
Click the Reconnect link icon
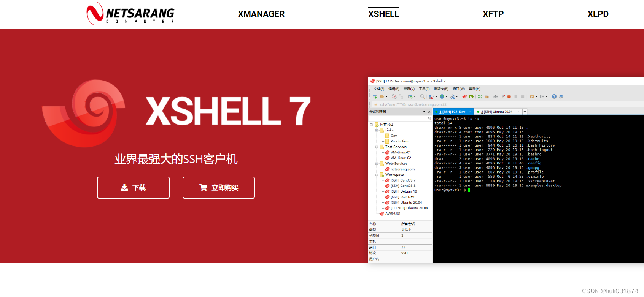401,96
